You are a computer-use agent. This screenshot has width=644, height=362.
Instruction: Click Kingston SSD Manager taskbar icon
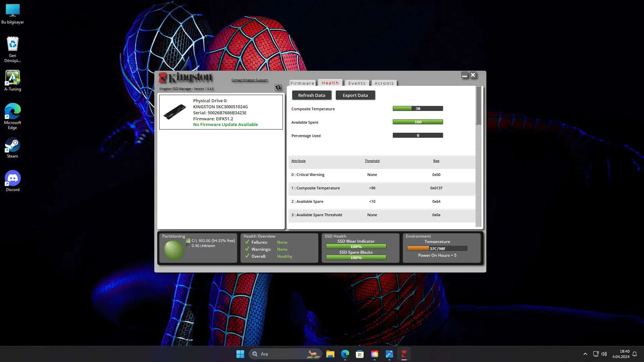pyautogui.click(x=404, y=354)
